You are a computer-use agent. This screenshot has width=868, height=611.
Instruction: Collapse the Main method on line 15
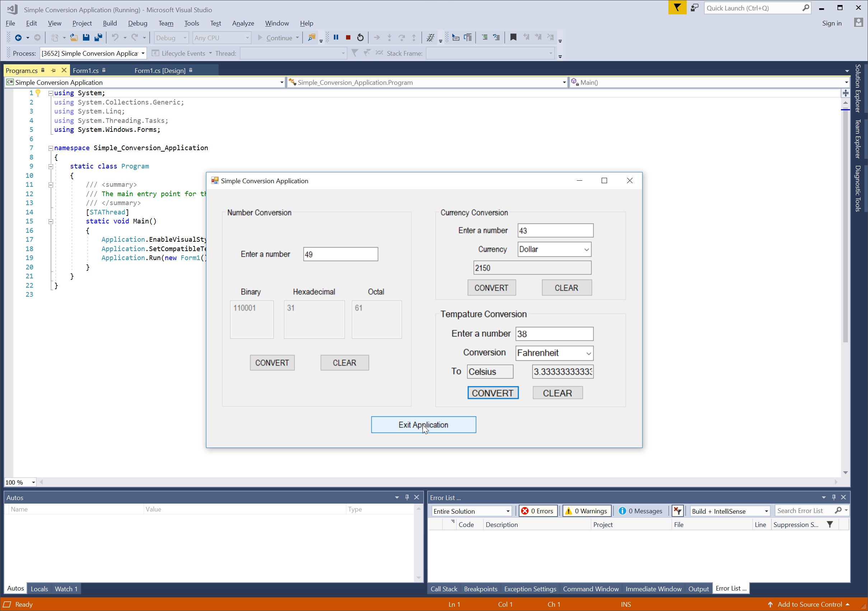[x=50, y=221]
